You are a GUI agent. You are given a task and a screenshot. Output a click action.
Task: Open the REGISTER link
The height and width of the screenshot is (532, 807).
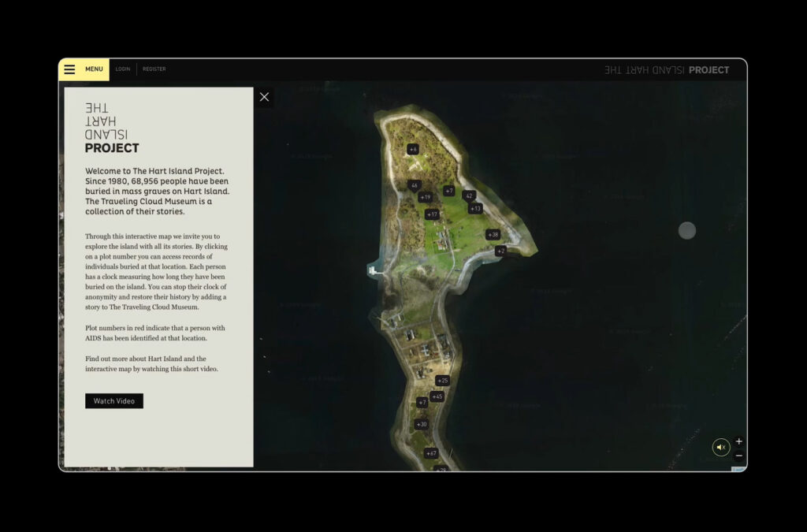(154, 69)
